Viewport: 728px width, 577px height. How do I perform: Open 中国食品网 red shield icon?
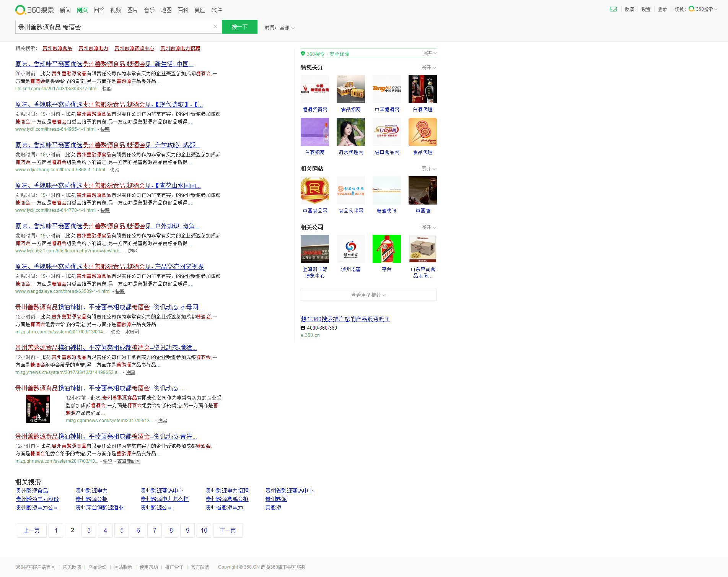click(315, 190)
